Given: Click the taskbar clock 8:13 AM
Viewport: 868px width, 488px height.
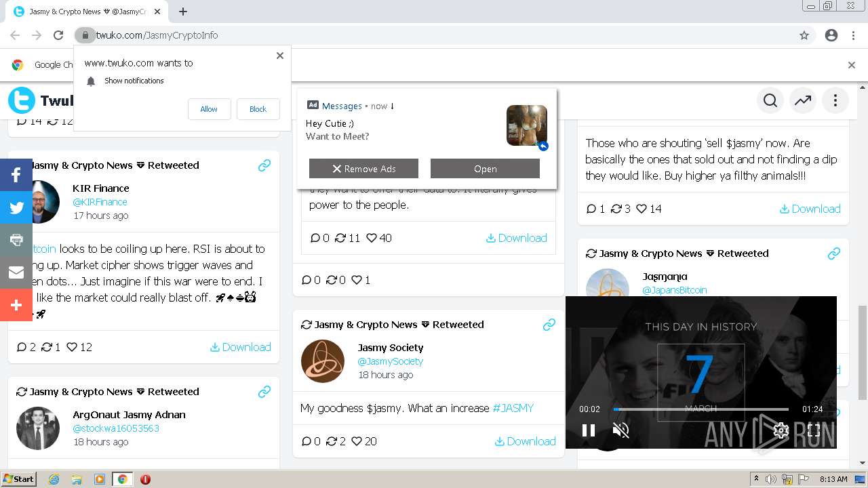Looking at the screenshot, I should pyautogui.click(x=833, y=479).
